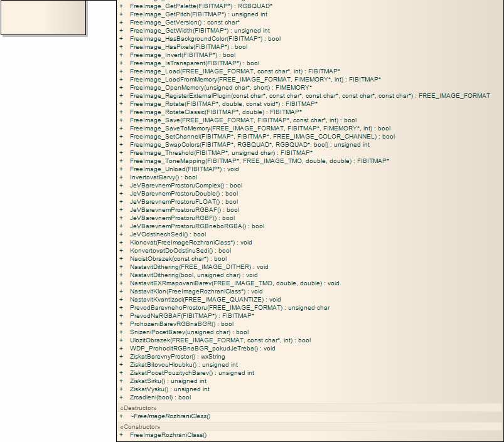Viewport: 504px width, 442px height.
Task: Select the Zrcadleni(bool) : bool row
Action: (161, 397)
